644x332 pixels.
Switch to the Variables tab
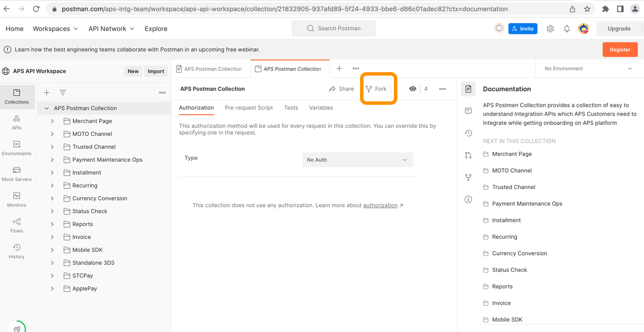pyautogui.click(x=321, y=108)
